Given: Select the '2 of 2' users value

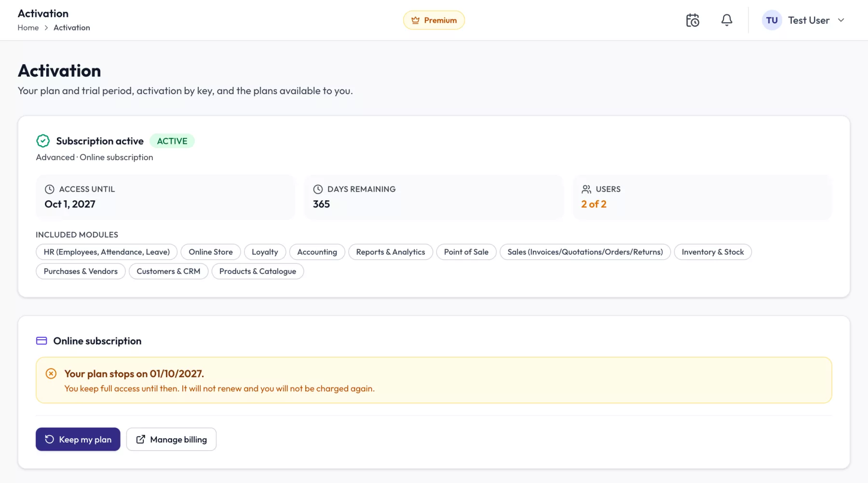Looking at the screenshot, I should click(594, 204).
